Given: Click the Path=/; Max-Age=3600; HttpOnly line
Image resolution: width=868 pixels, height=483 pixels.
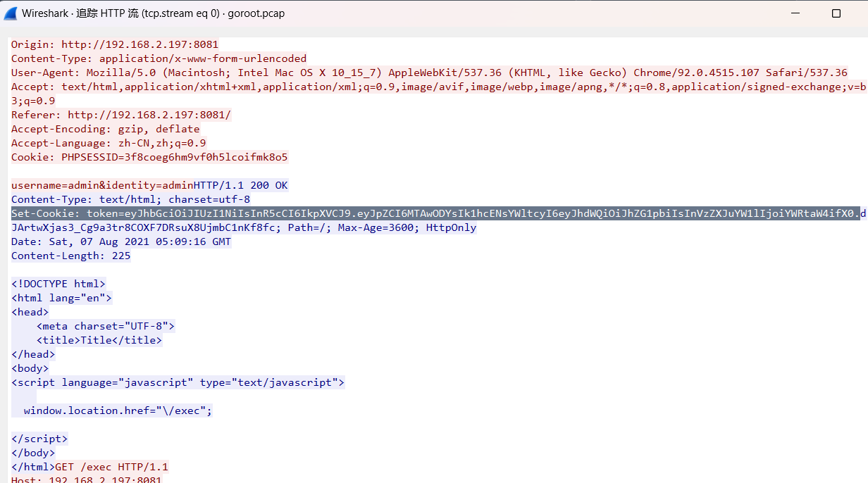Looking at the screenshot, I should click(x=244, y=227).
